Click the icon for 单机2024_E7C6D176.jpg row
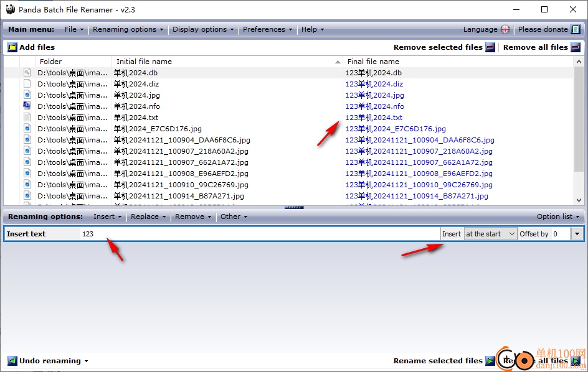This screenshot has height=372, width=588. click(27, 129)
